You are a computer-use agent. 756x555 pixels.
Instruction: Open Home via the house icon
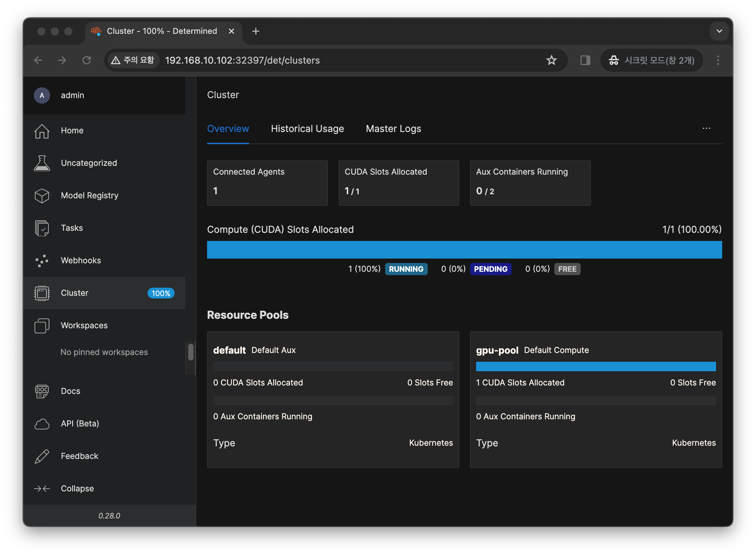(42, 131)
